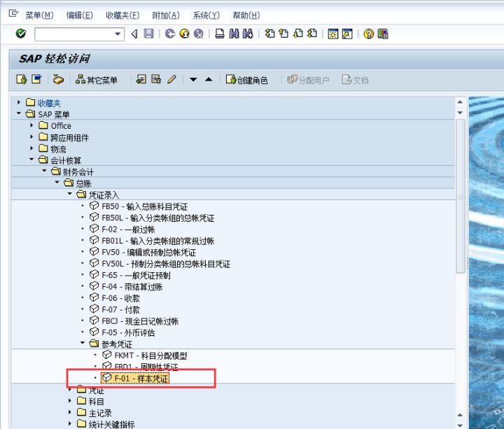Click the 分配用户 button

308,79
